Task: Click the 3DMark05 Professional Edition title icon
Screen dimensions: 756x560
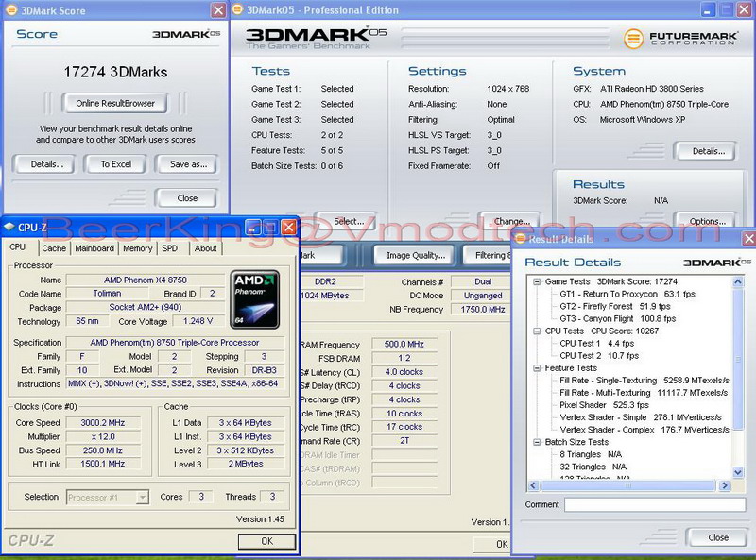Action: (x=237, y=9)
